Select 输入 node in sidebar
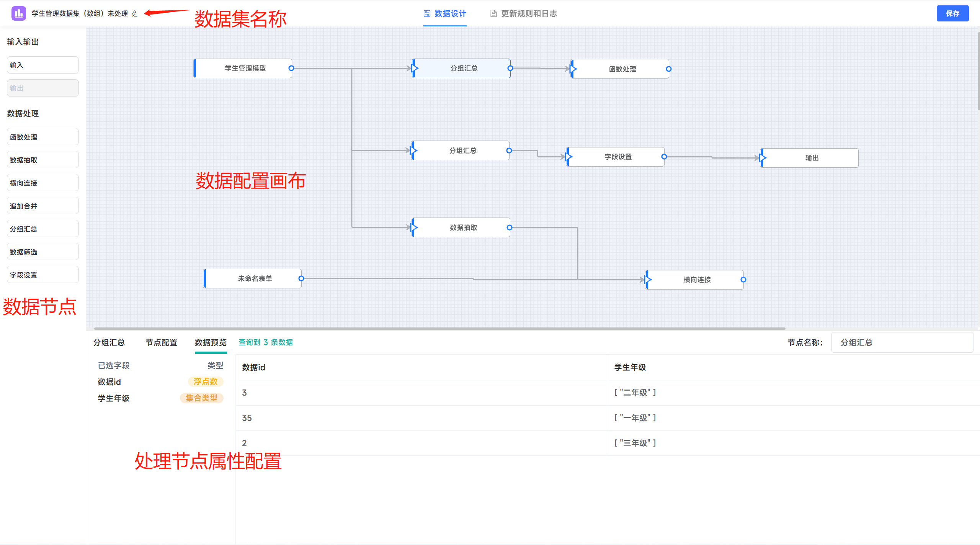The width and height of the screenshot is (980, 545). coord(43,65)
